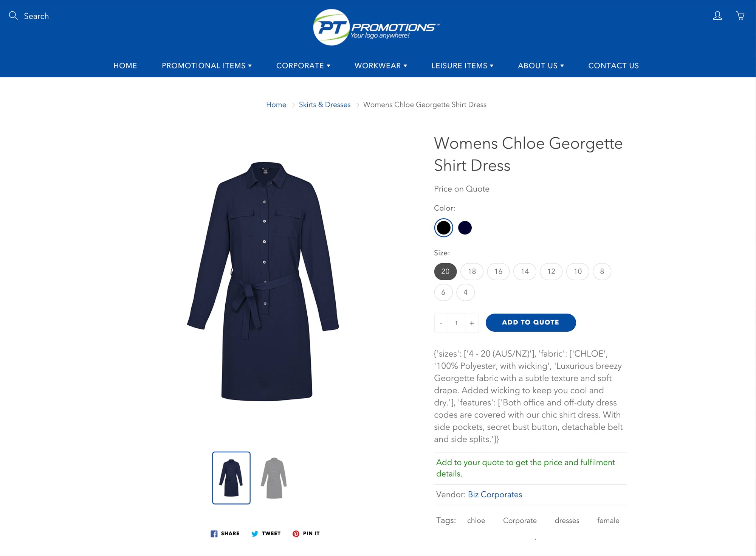This screenshot has width=756, height=556.
Task: Go to the Home menu item
Action: click(125, 66)
